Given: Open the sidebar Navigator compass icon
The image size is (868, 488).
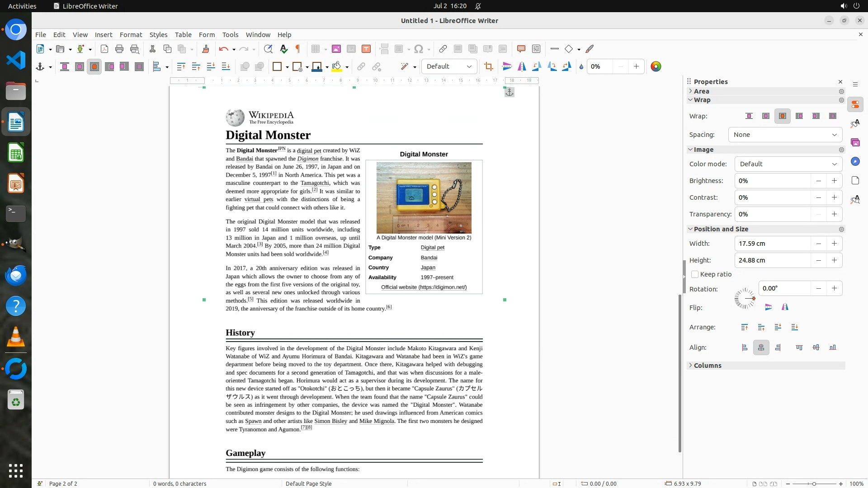Looking at the screenshot, I should coord(855,162).
